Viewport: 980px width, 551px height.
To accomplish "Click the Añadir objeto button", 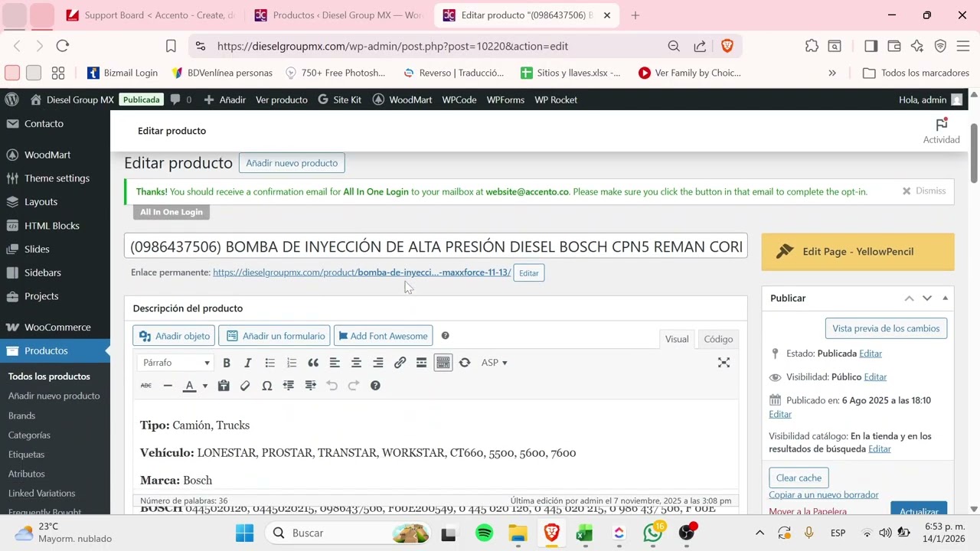I will tap(175, 336).
